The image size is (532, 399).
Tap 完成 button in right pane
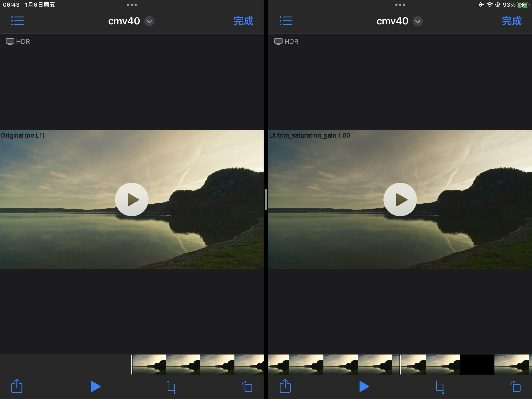[512, 21]
